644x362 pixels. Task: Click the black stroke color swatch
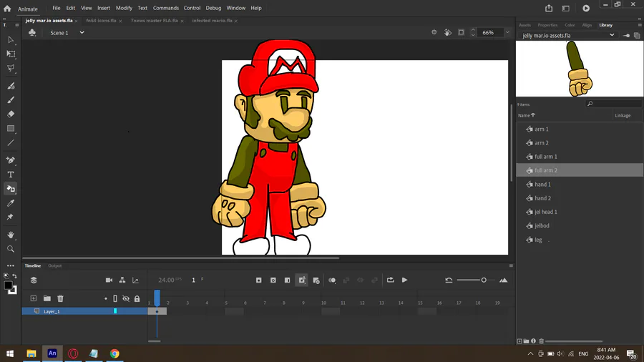pyautogui.click(x=8, y=285)
